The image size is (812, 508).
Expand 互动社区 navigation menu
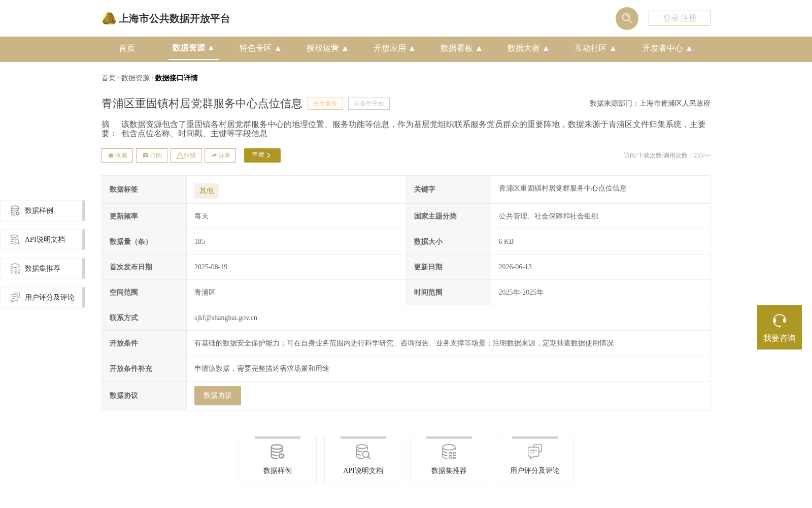595,48
